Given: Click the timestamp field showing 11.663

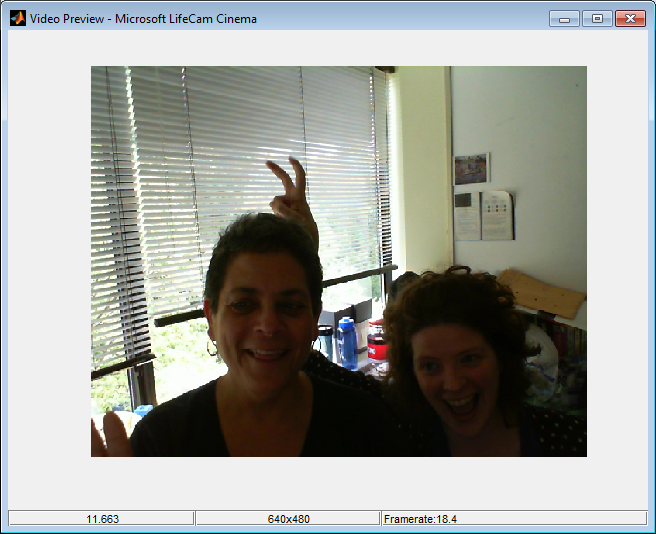Looking at the screenshot, I should (x=101, y=518).
